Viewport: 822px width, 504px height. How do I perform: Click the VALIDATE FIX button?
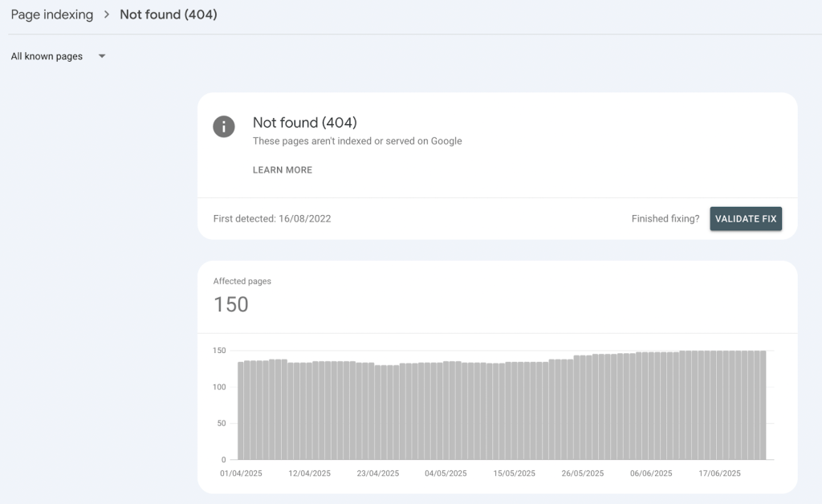point(746,218)
